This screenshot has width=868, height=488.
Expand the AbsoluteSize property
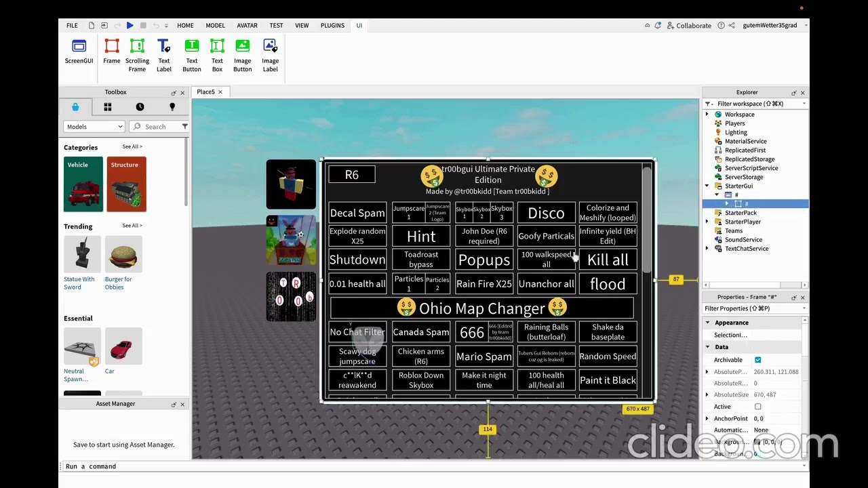[x=707, y=395]
